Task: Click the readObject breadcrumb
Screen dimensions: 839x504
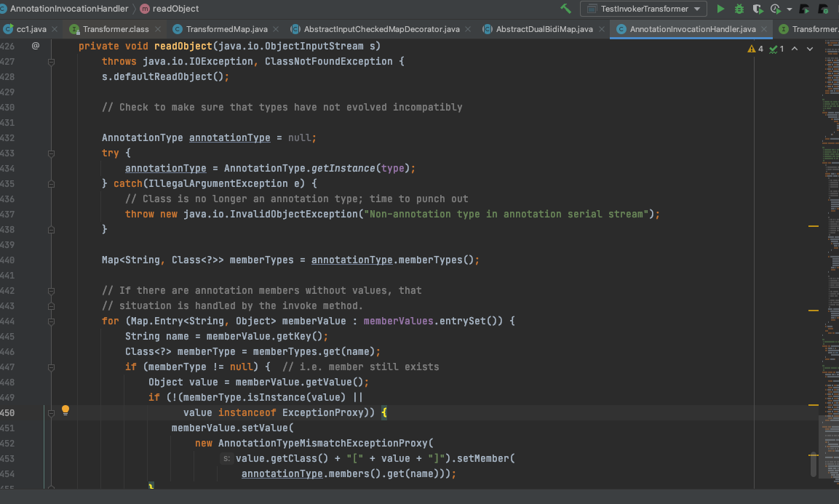Action: point(175,9)
